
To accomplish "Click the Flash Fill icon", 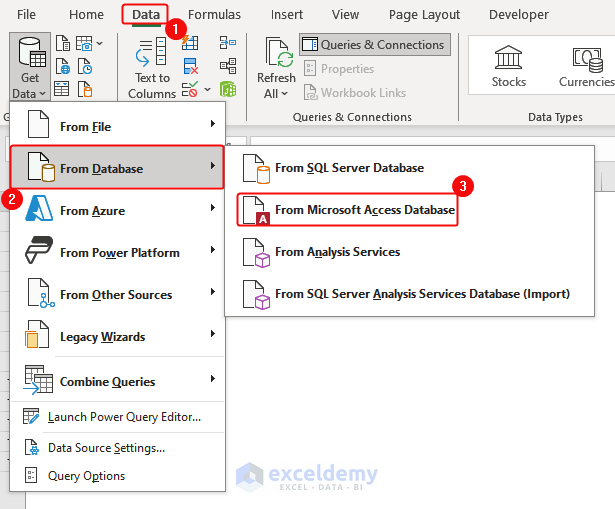I will coord(190,42).
